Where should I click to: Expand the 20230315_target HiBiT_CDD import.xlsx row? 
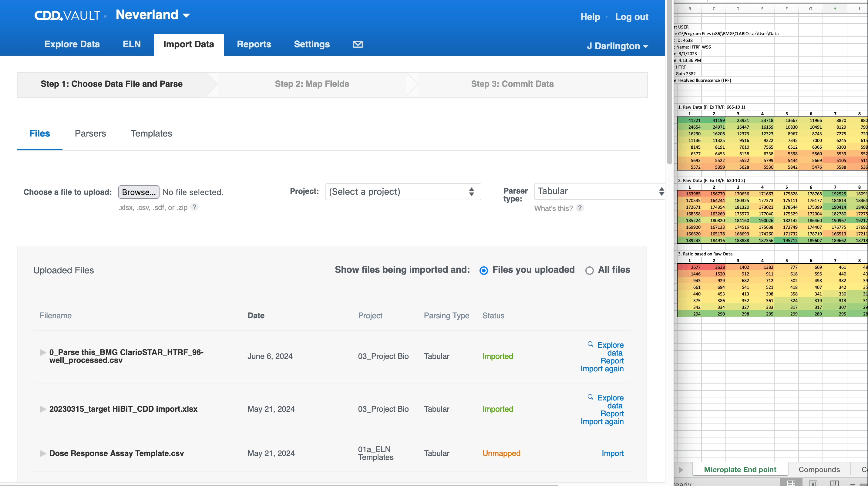point(43,409)
